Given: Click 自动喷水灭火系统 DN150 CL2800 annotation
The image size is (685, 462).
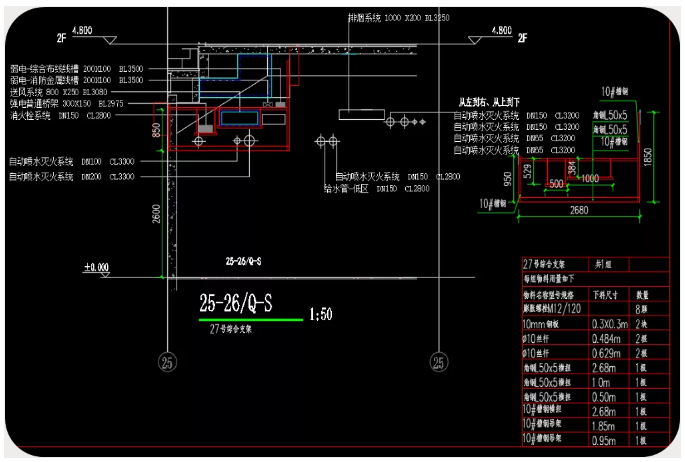Looking at the screenshot, I should pyautogui.click(x=398, y=176).
